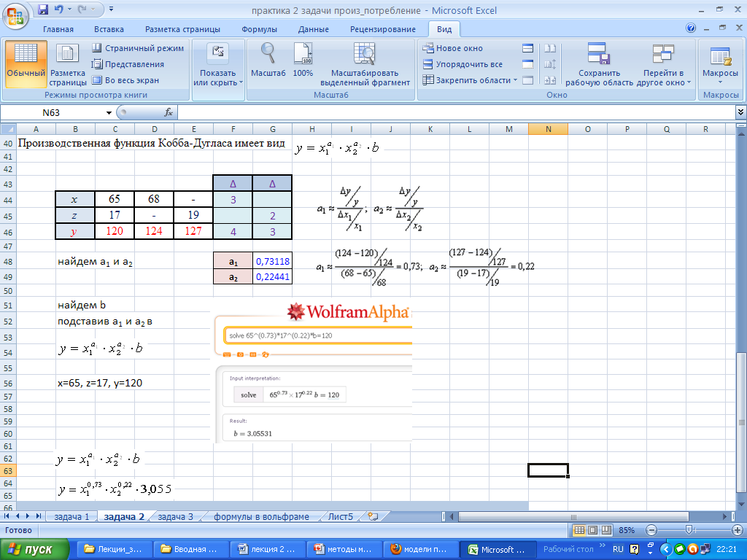Screen dimensions: 747x560
Task: Click the Unhide window icon
Action: (527, 80)
